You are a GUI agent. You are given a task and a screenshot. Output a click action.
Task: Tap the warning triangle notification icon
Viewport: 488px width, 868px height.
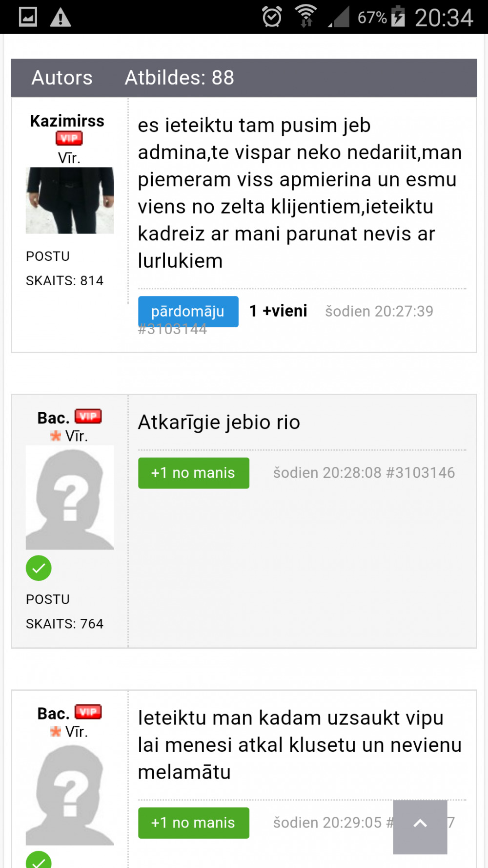click(61, 18)
